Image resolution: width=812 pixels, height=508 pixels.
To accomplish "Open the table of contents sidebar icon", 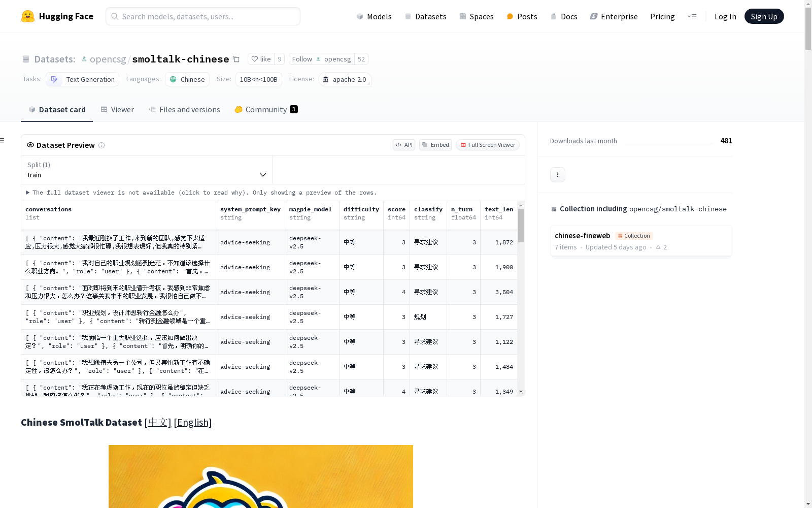I will [3, 140].
